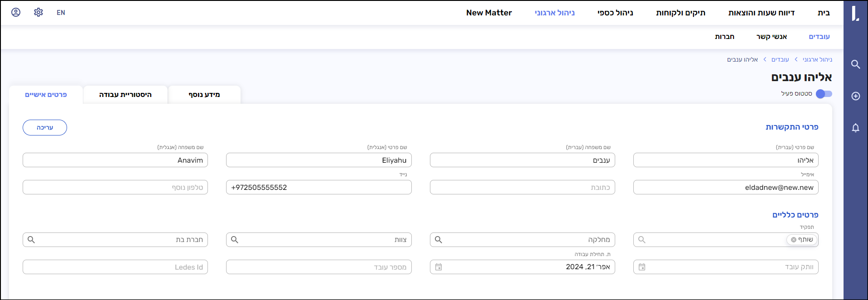
Task: Switch to מידע נוסף tab
Action: [204, 95]
